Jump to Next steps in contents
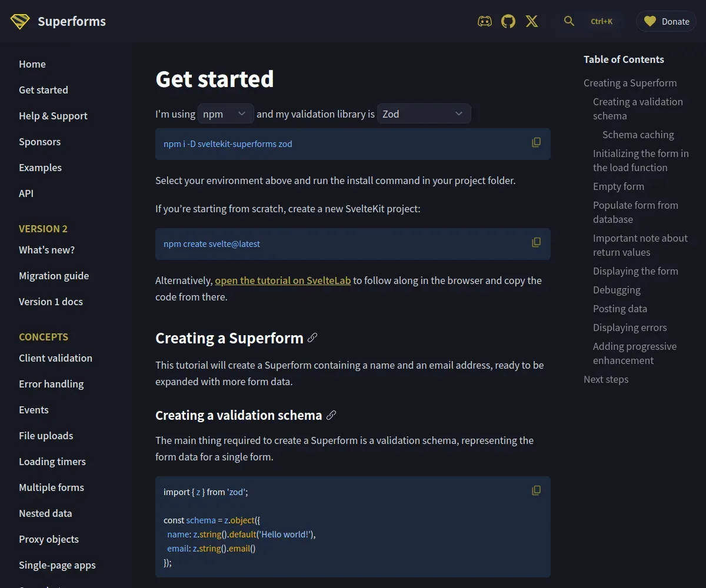Screen dimensions: 706x588 (606, 379)
